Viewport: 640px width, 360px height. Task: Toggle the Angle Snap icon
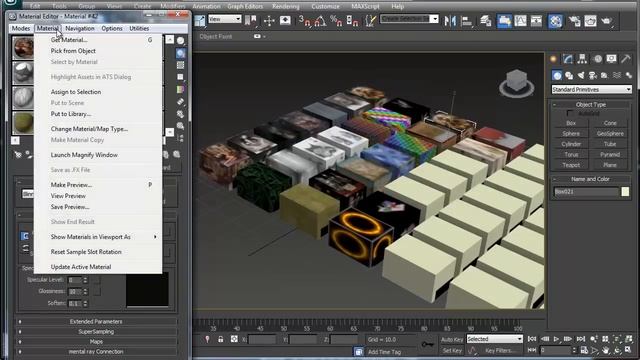320,20
